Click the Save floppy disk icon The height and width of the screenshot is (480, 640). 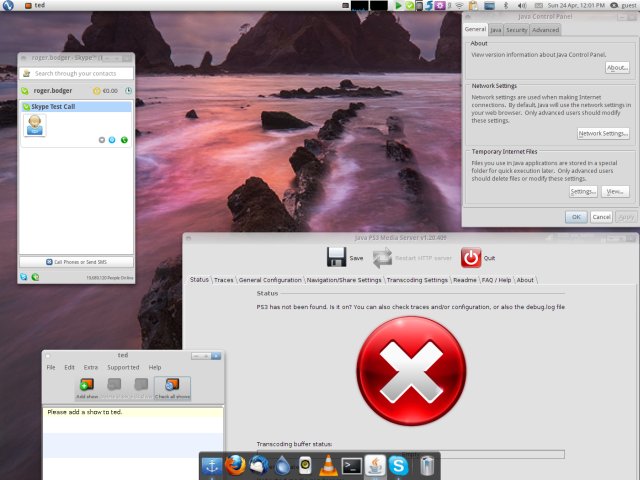coord(336,258)
